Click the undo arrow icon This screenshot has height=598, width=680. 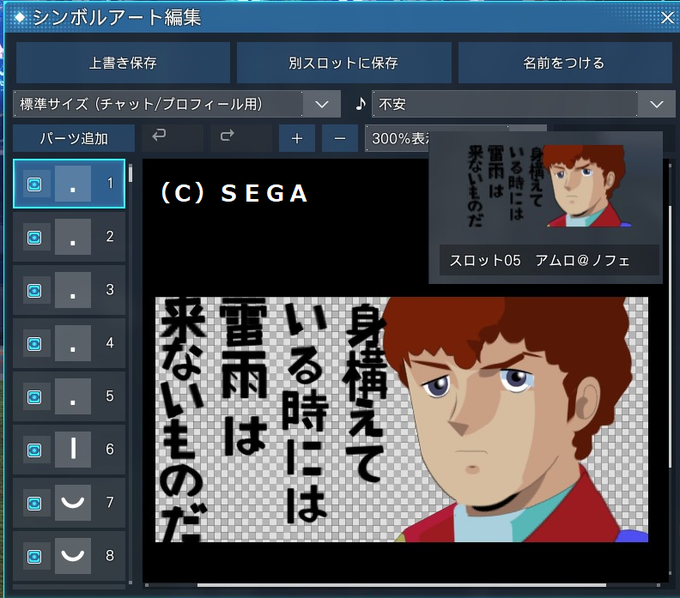pyautogui.click(x=159, y=136)
